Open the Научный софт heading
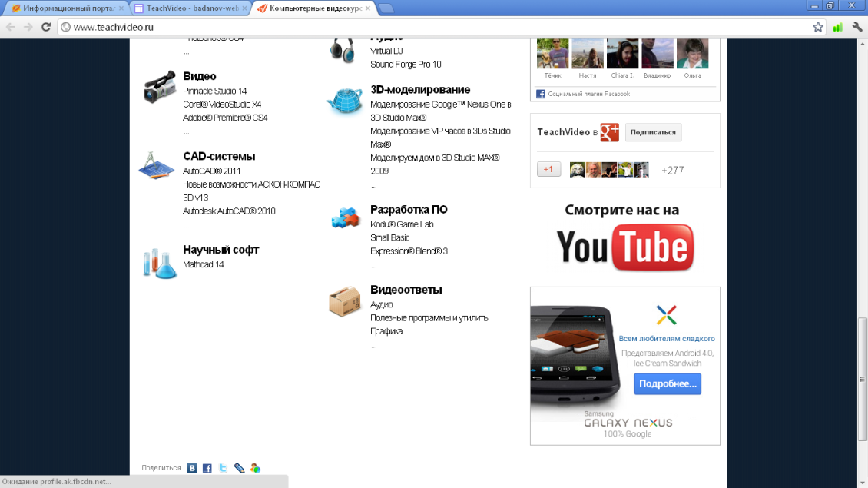Viewport: 868px width, 488px height. click(x=221, y=250)
